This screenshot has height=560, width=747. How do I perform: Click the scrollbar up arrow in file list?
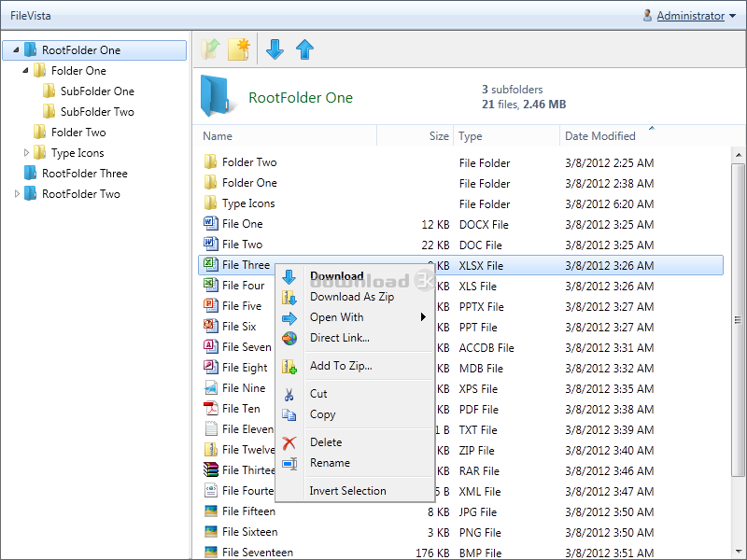tap(738, 155)
